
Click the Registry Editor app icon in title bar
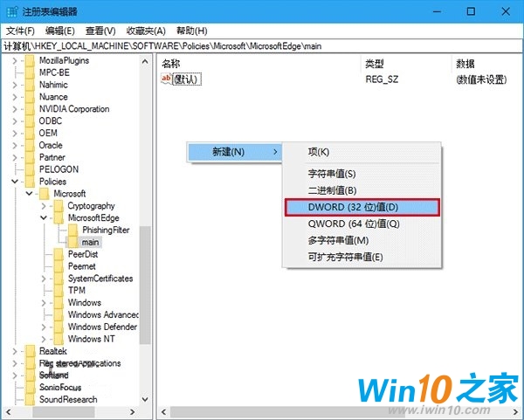coord(10,10)
